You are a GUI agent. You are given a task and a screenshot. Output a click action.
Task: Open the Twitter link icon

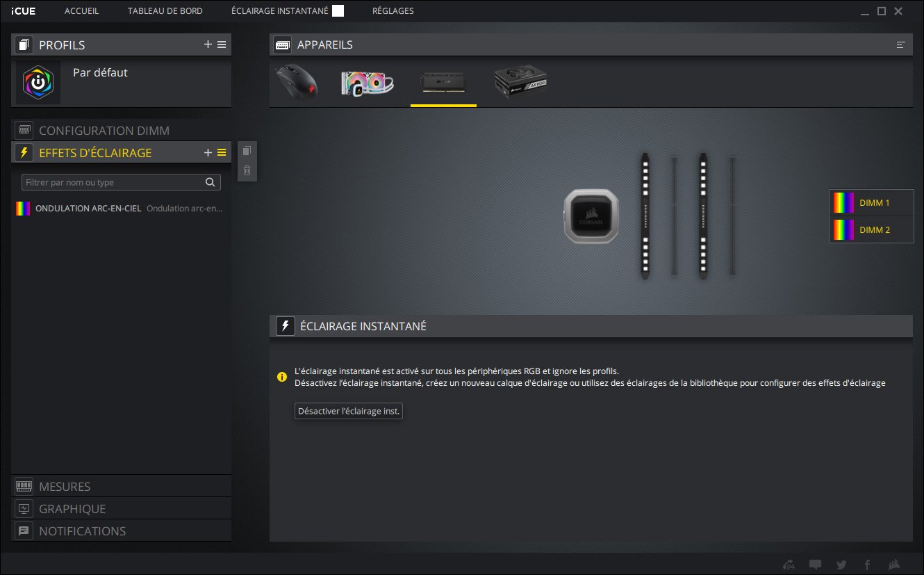tap(841, 564)
